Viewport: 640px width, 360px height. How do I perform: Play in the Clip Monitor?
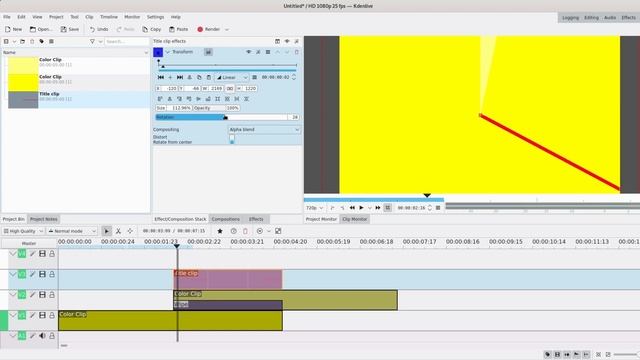(x=361, y=208)
